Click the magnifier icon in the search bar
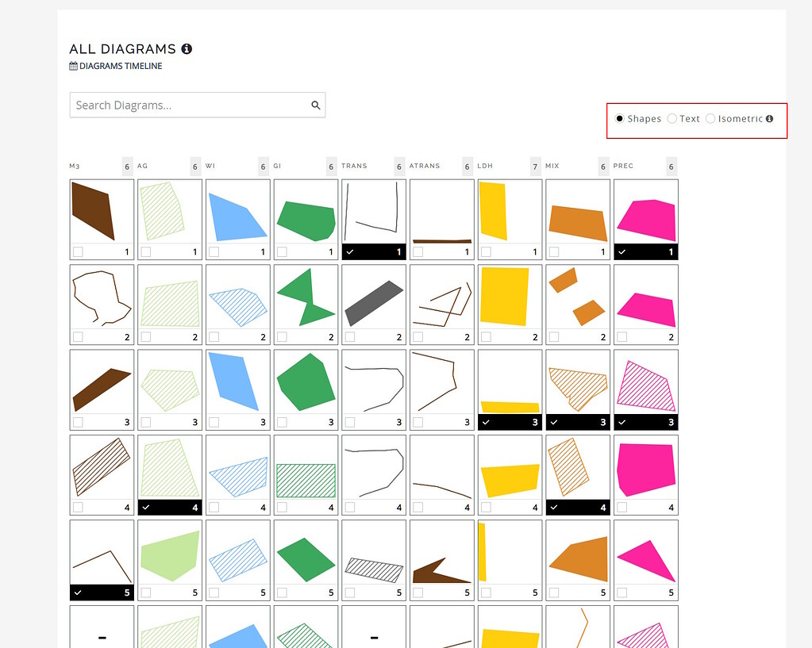Screen dimensions: 812x648 pos(315,105)
